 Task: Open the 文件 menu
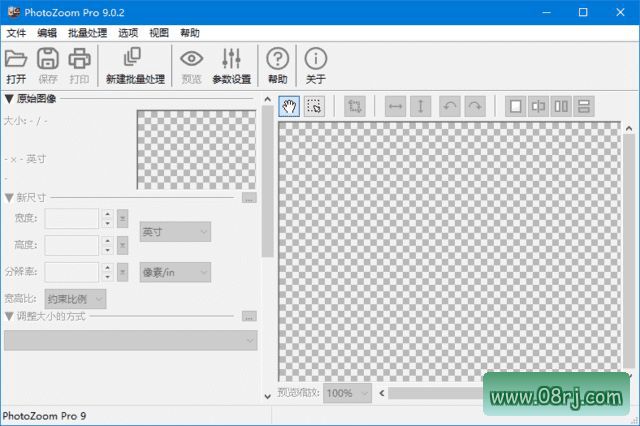16,33
